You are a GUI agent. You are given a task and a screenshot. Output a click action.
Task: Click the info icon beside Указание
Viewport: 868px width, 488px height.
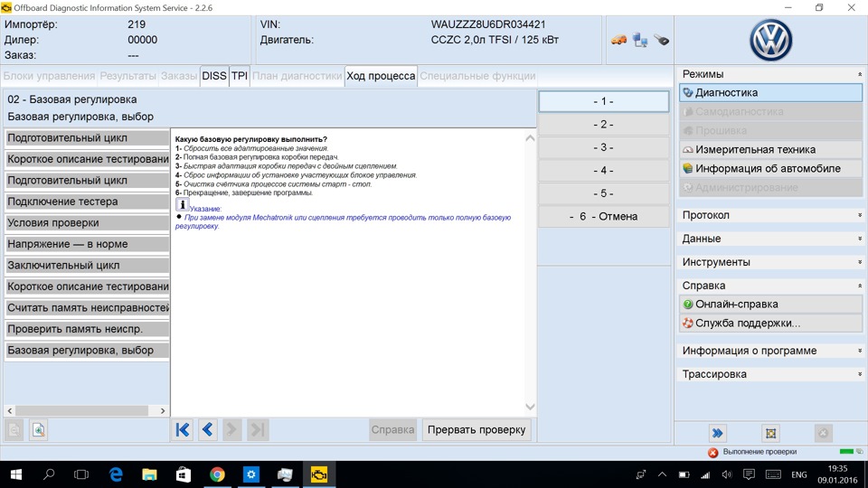pyautogui.click(x=182, y=205)
